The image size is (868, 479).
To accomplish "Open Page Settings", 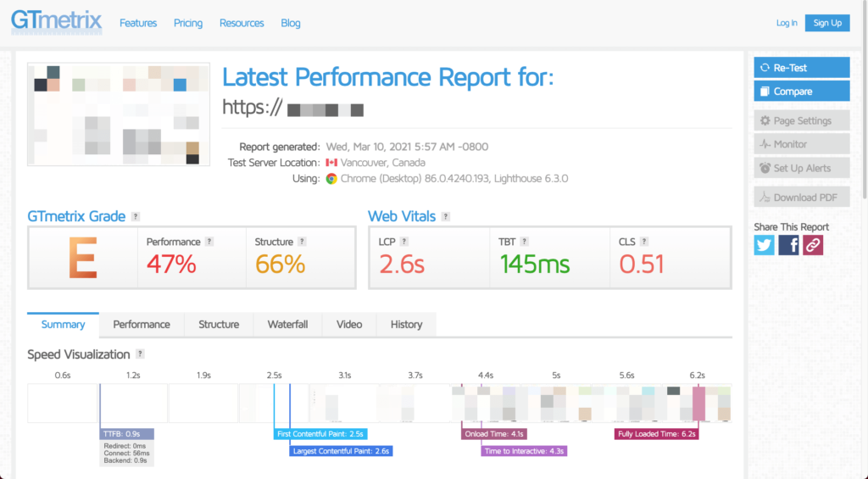I will [x=802, y=120].
